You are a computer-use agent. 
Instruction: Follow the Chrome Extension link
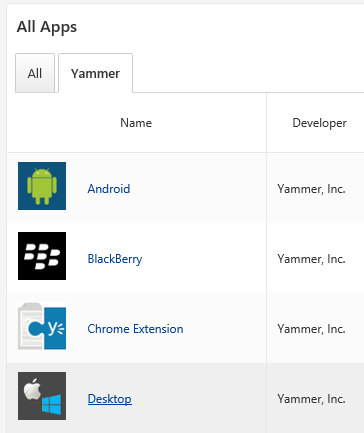coord(135,329)
